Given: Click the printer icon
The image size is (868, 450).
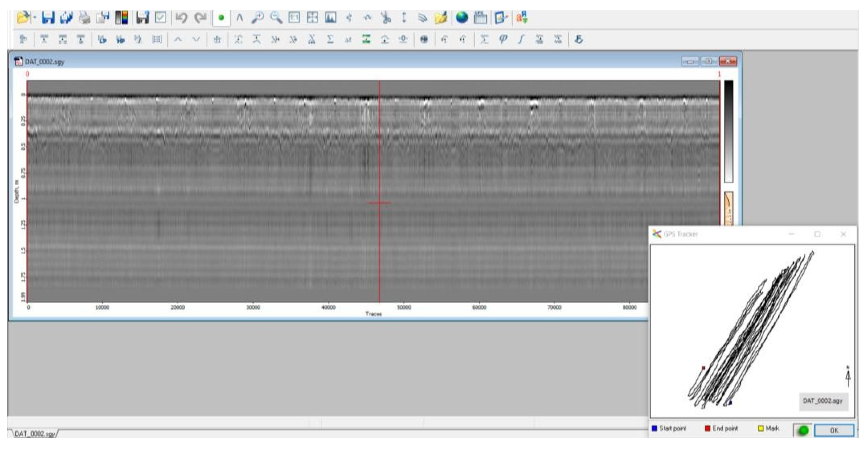Looking at the screenshot, I should click(84, 17).
